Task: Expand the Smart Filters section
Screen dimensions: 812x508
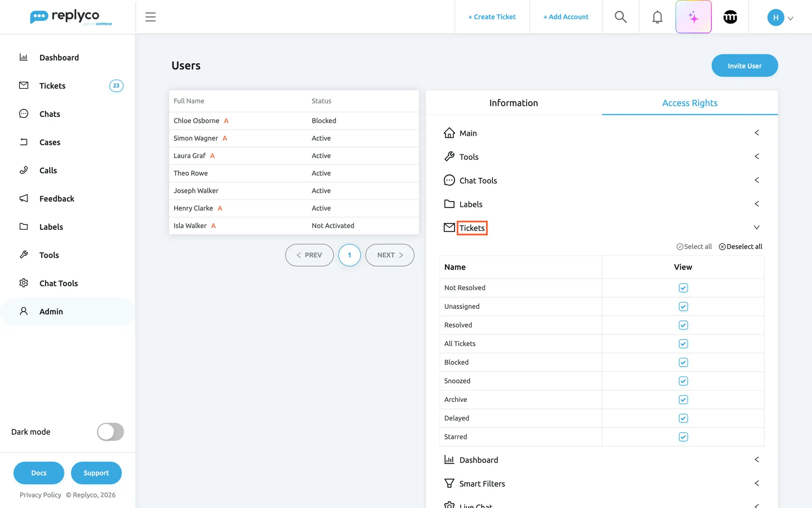Action: 601,483
